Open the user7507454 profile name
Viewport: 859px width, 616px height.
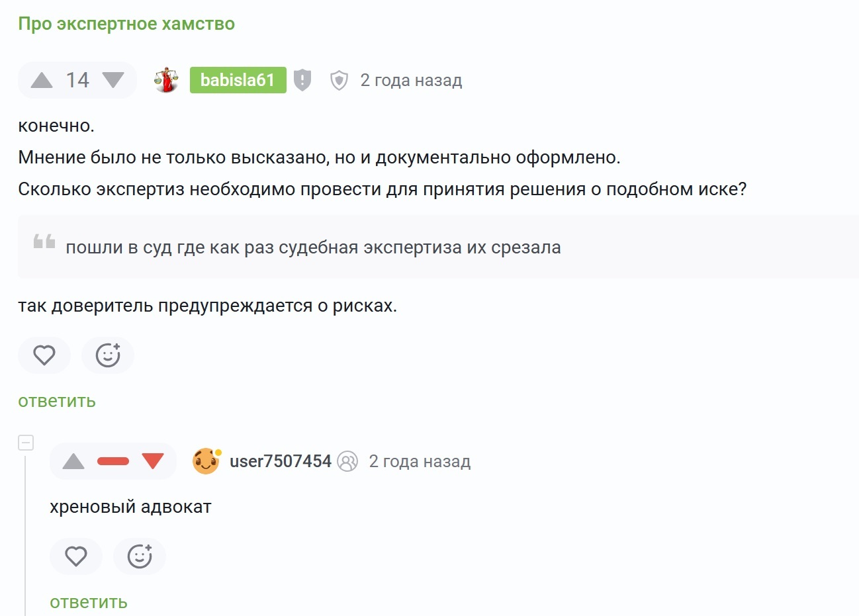pyautogui.click(x=281, y=461)
